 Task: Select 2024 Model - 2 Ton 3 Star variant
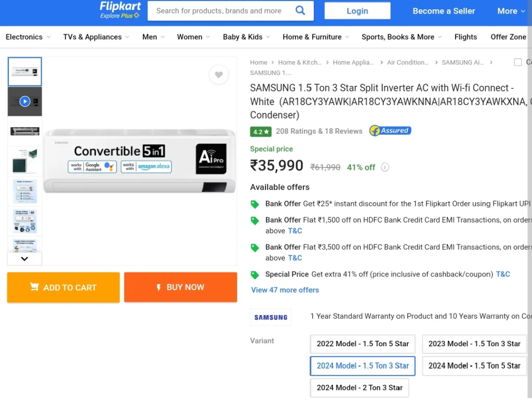tap(360, 388)
